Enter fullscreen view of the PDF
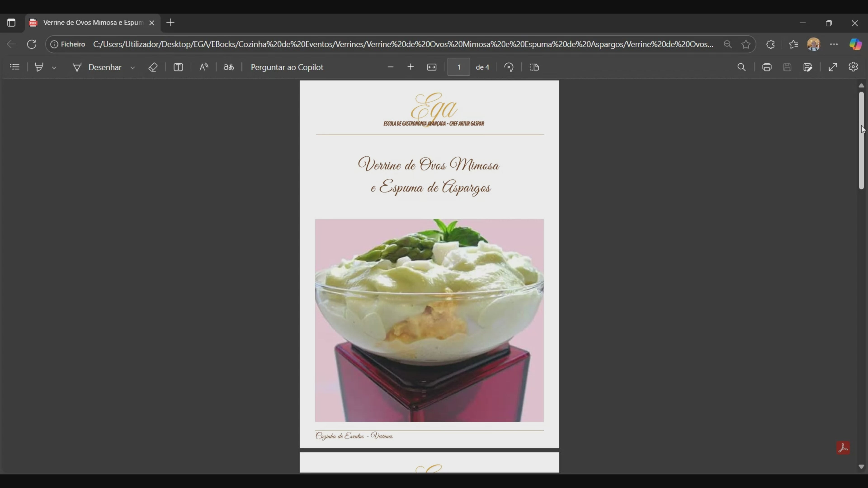The width and height of the screenshot is (868, 488). click(x=833, y=67)
